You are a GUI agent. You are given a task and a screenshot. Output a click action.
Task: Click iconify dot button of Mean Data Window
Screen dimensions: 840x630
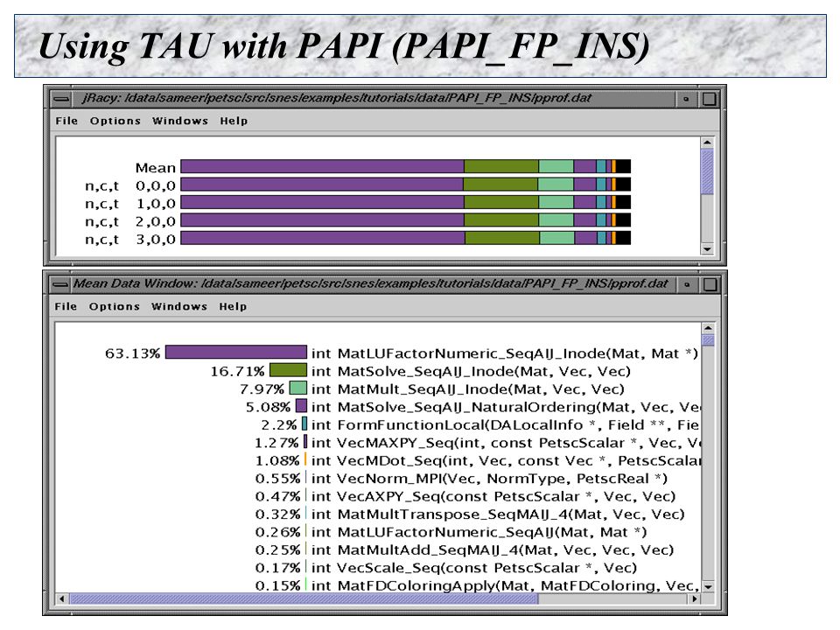click(687, 284)
